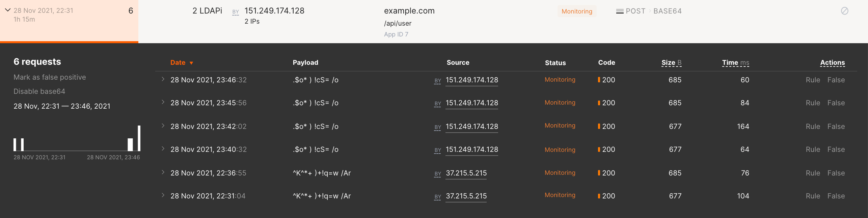The image size is (868, 218).
Task: Click the tallest bar in the requests histogram
Action: (x=139, y=138)
